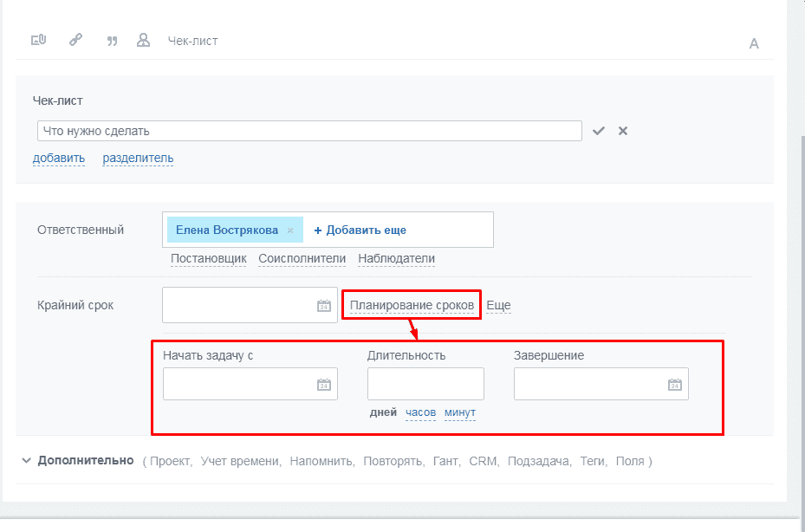This screenshot has height=532, width=805.
Task: Open calendar in Крайний срок field
Action: [x=323, y=306]
